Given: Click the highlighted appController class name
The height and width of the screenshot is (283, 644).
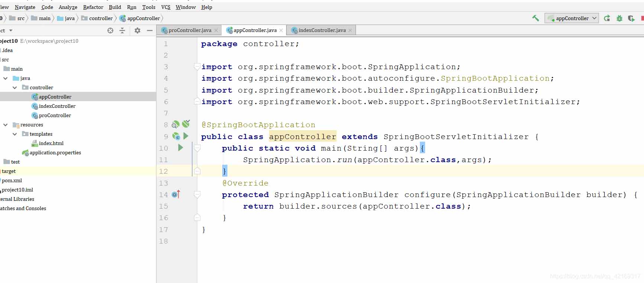Looking at the screenshot, I should click(302, 136).
